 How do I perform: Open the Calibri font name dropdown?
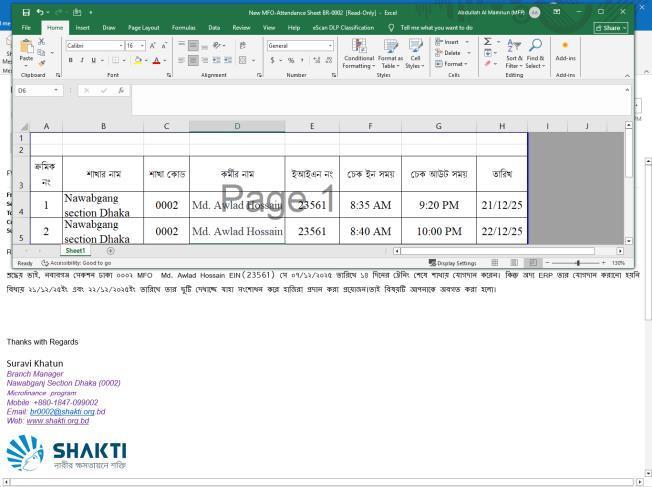(119, 45)
